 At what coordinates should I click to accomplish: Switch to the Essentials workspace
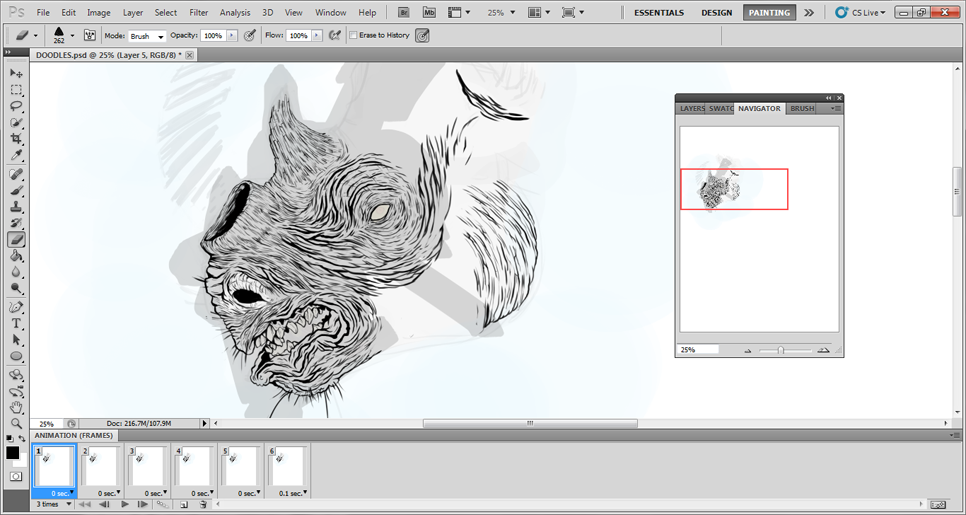click(x=659, y=13)
